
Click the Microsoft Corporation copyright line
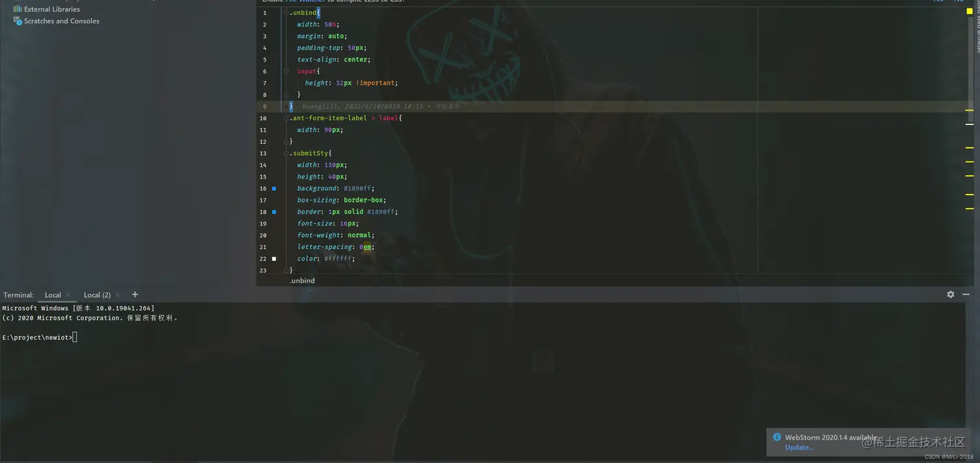(x=90, y=318)
